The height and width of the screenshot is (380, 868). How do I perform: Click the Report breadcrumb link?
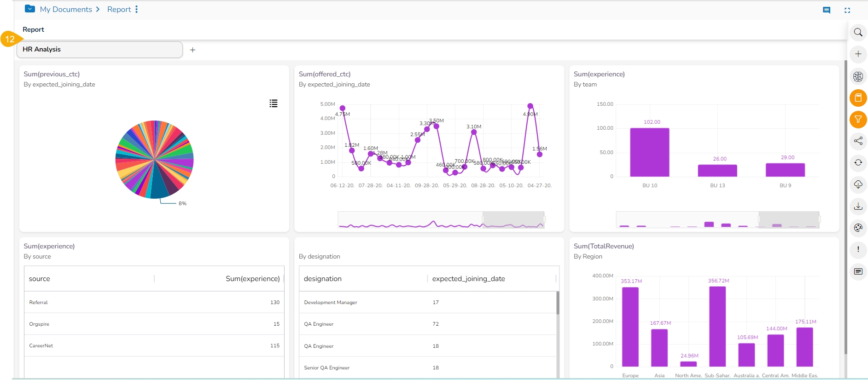click(119, 9)
